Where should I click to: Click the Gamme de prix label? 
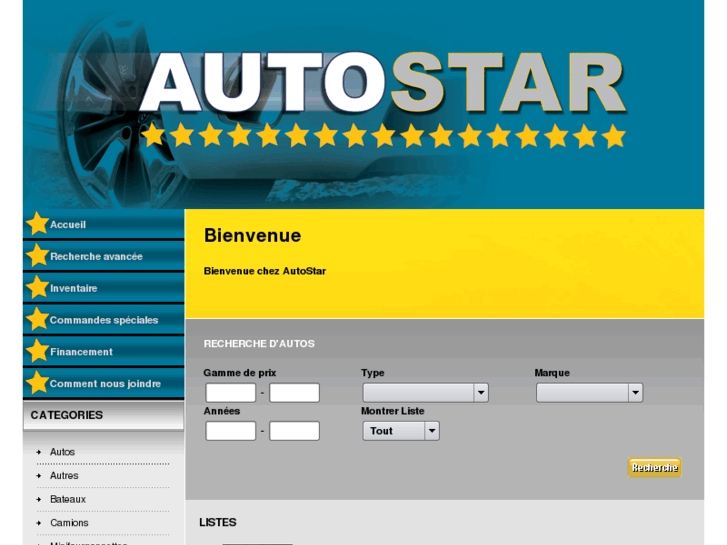240,373
